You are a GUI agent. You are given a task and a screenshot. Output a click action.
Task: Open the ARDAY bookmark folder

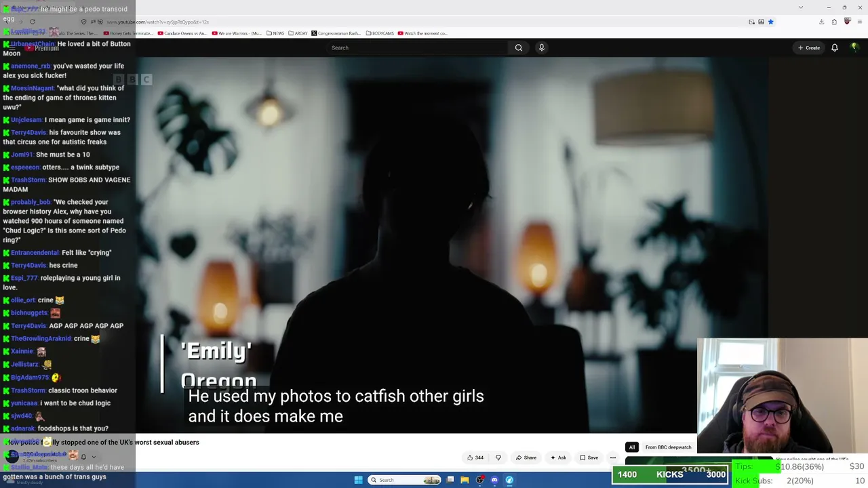pyautogui.click(x=298, y=33)
